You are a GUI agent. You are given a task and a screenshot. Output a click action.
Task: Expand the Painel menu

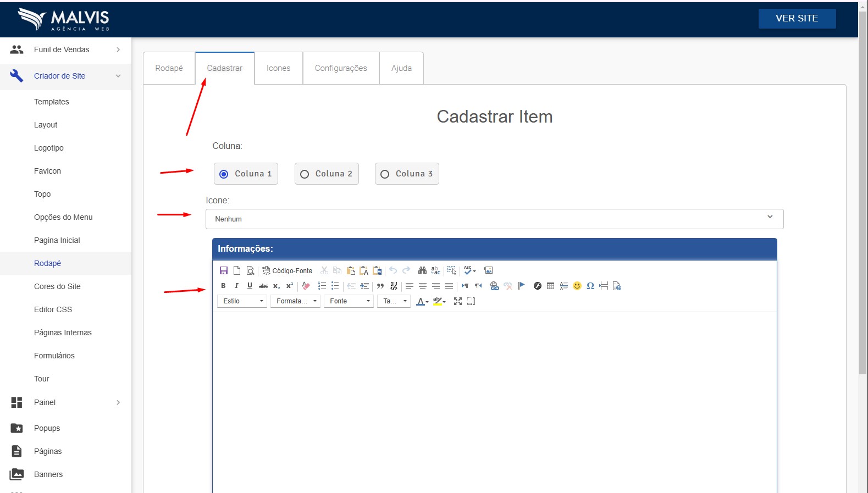click(66, 402)
